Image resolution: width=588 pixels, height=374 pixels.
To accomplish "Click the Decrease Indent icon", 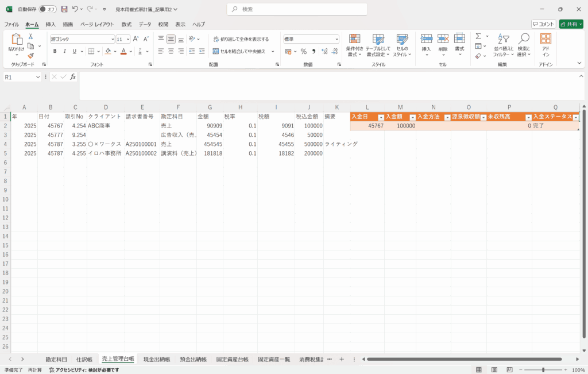I will pyautogui.click(x=192, y=51).
